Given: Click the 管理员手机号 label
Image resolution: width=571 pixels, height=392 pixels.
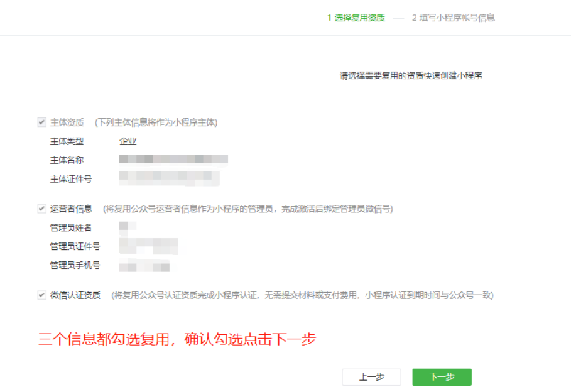Looking at the screenshot, I should 75,265.
